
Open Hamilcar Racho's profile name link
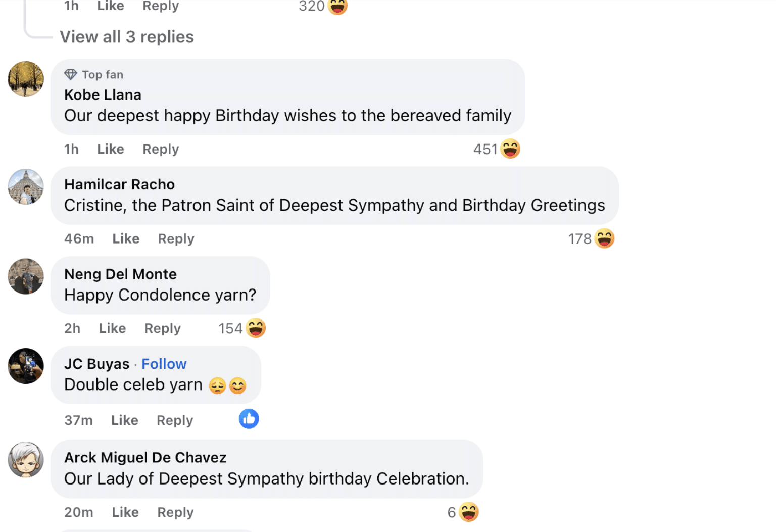[119, 184]
